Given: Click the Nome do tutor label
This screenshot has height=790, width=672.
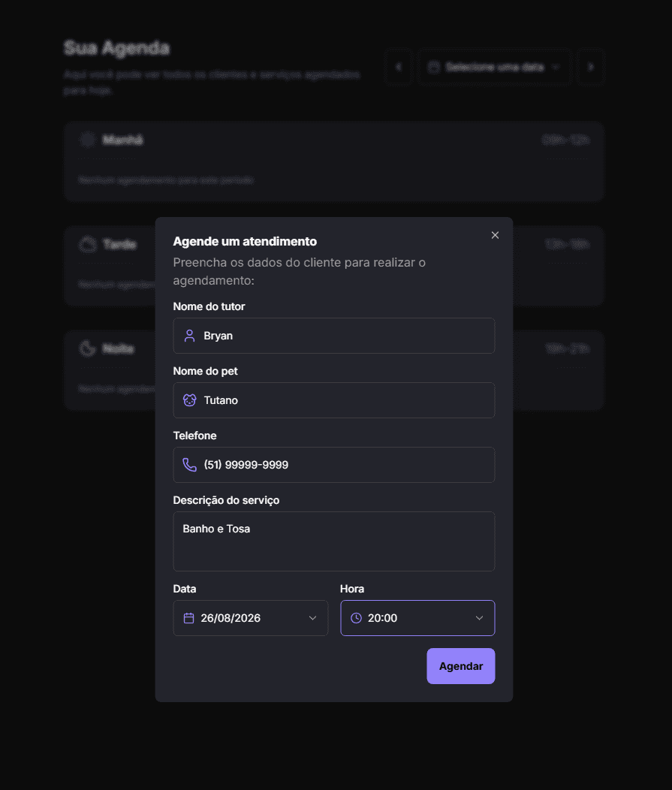Looking at the screenshot, I should (209, 306).
